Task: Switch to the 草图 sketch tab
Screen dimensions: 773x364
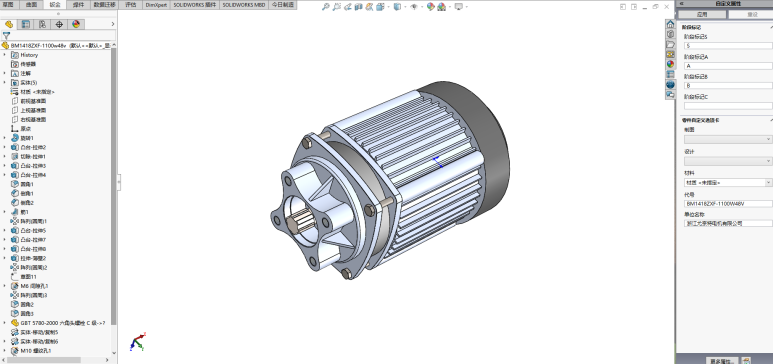Action: [8, 4]
